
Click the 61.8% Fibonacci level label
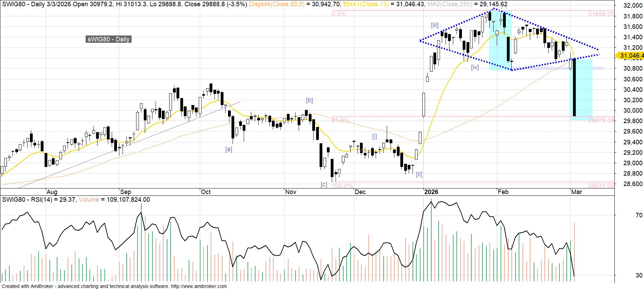[x=340, y=120]
